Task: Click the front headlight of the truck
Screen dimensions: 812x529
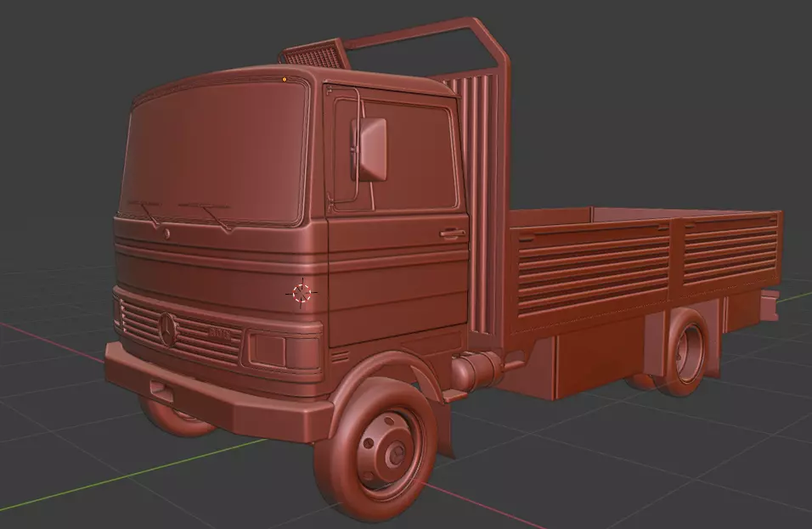Action: [x=285, y=349]
